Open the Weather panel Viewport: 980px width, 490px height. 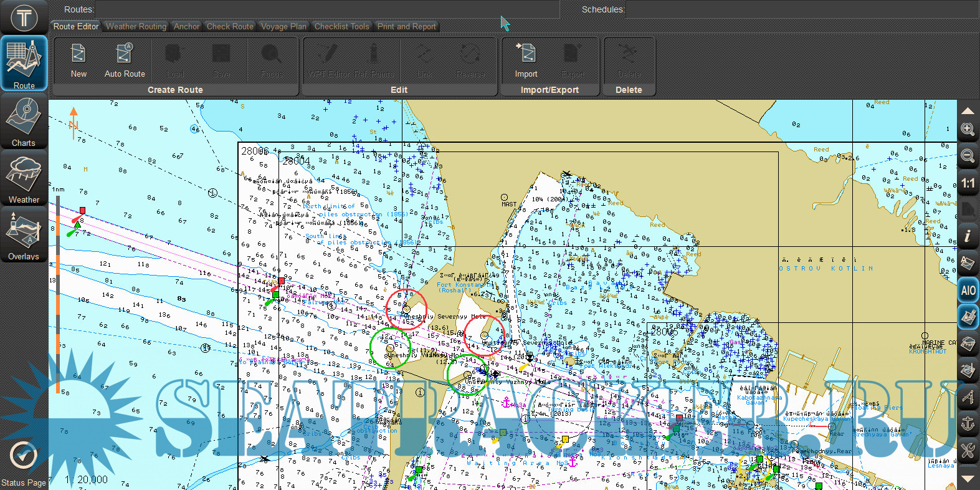tap(24, 179)
